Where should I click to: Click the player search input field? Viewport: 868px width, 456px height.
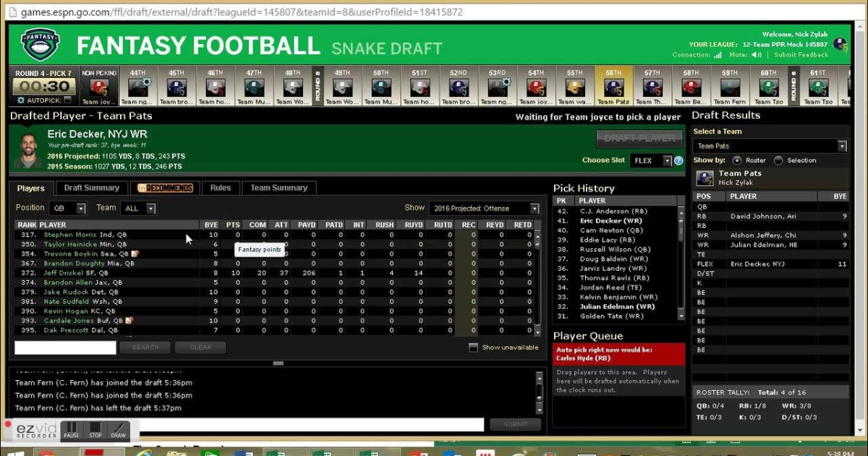point(65,347)
